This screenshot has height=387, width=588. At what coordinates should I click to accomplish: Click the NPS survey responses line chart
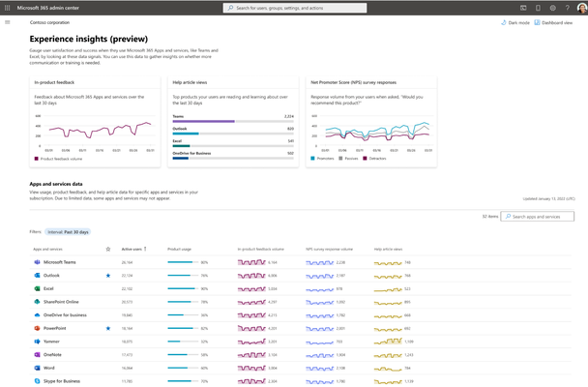point(371,132)
